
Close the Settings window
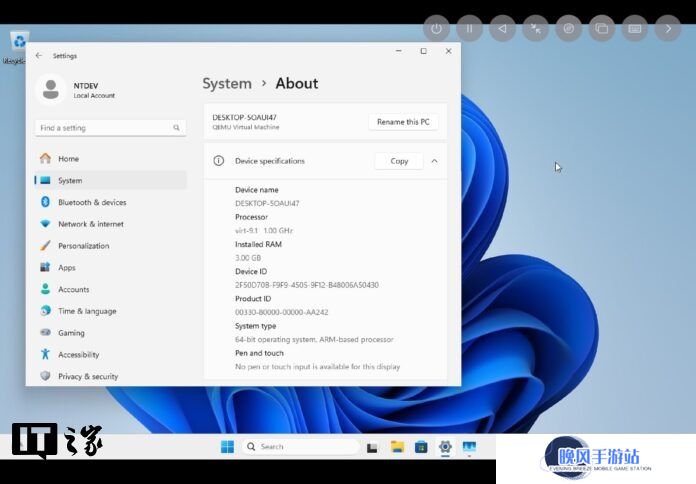448,51
